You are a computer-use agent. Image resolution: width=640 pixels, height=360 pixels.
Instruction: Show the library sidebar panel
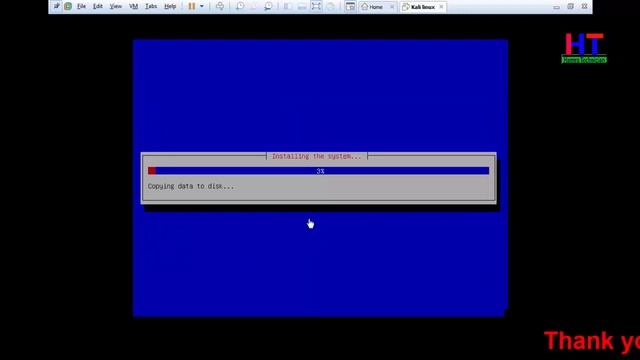[x=287, y=6]
